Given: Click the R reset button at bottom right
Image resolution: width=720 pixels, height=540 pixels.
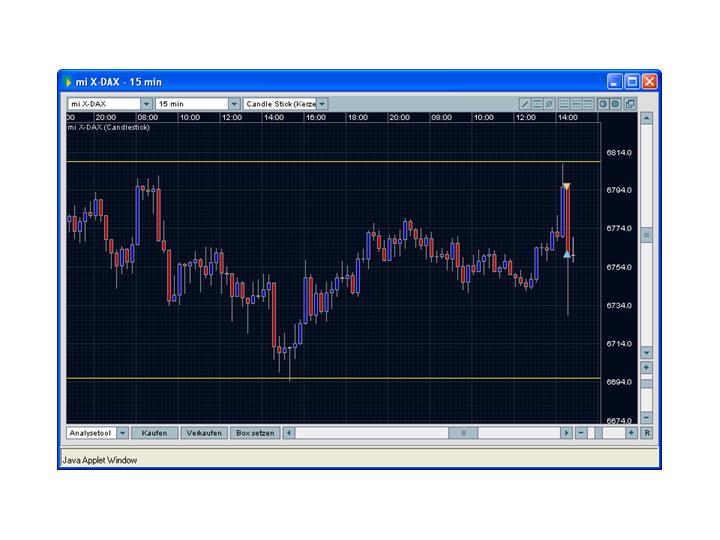Looking at the screenshot, I should [x=646, y=433].
